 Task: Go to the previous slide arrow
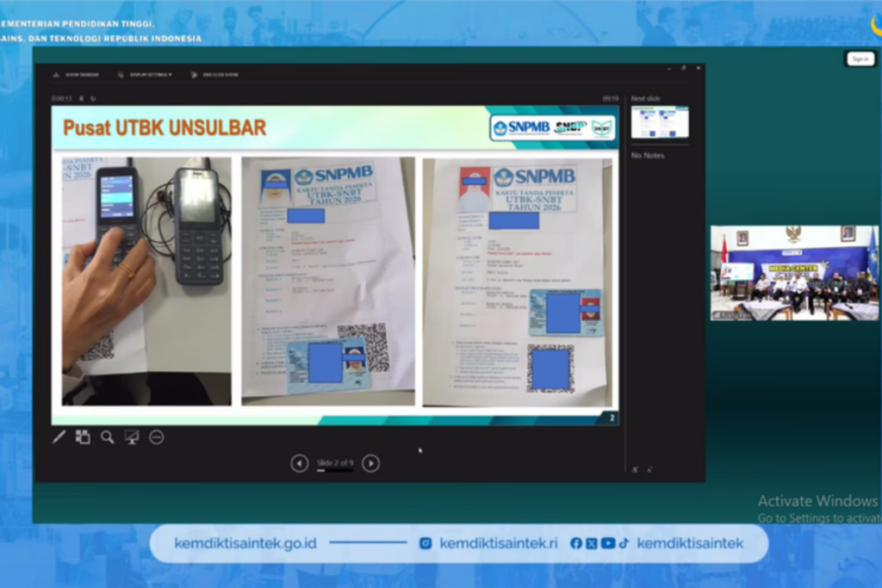(299, 463)
